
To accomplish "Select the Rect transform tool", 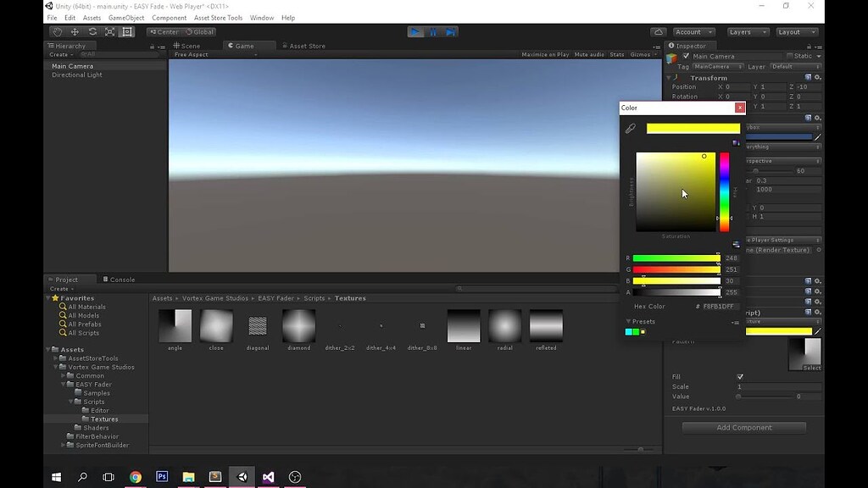I will click(x=125, y=31).
